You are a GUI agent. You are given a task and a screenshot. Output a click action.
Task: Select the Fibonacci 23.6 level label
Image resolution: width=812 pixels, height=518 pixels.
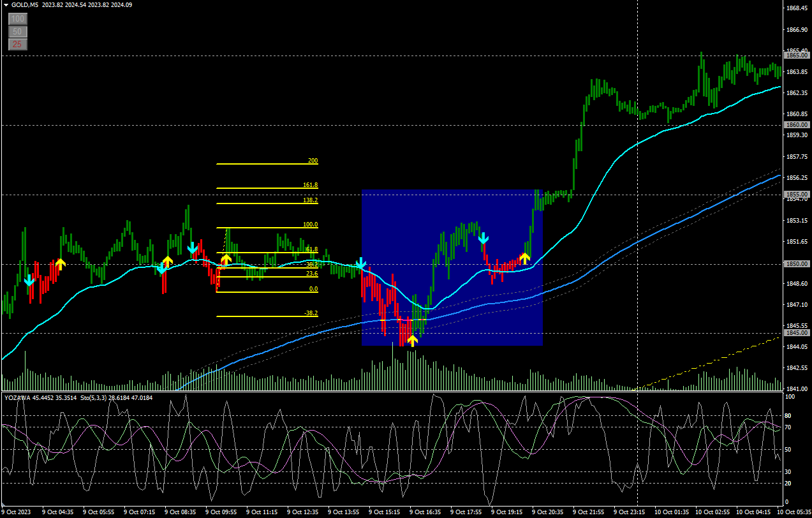(312, 274)
